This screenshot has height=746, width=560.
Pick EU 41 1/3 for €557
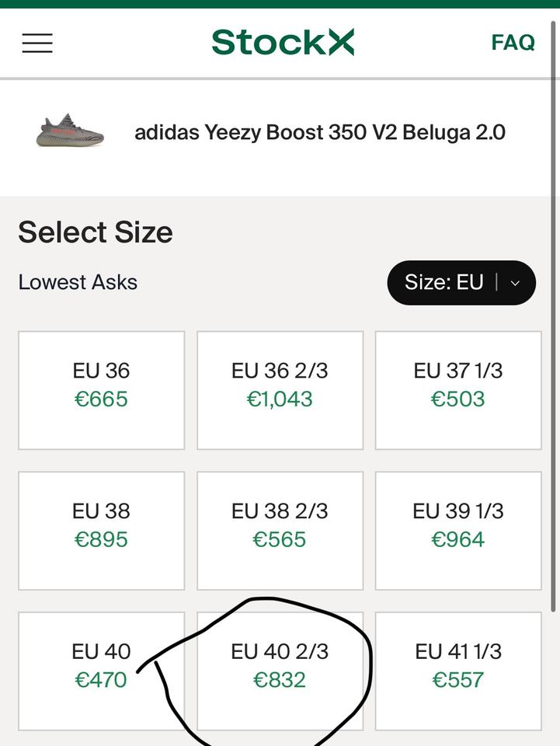458,671
